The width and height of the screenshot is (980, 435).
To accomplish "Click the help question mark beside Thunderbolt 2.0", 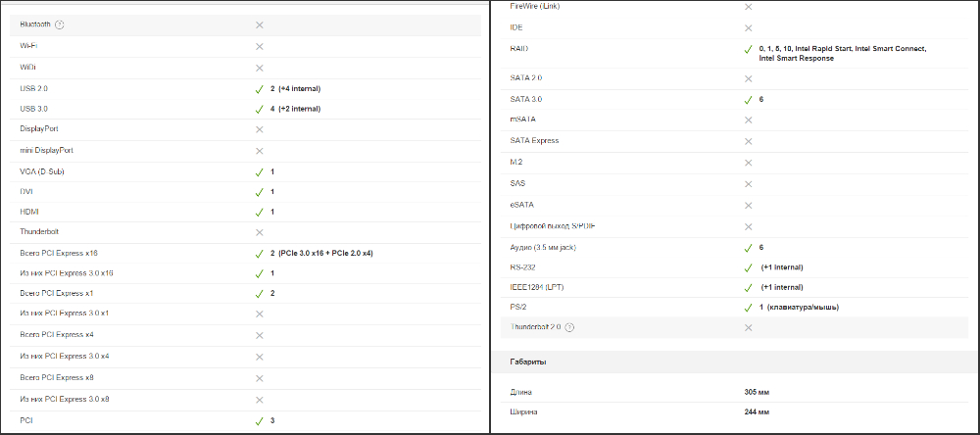I will pos(570,327).
